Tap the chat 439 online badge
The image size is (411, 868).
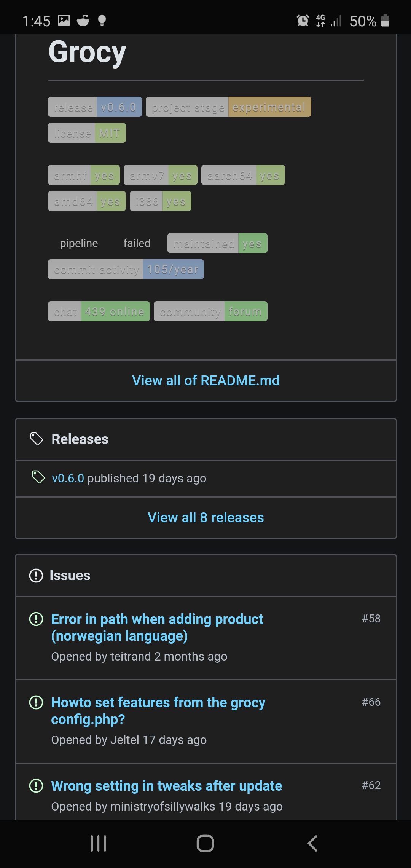pos(99,311)
